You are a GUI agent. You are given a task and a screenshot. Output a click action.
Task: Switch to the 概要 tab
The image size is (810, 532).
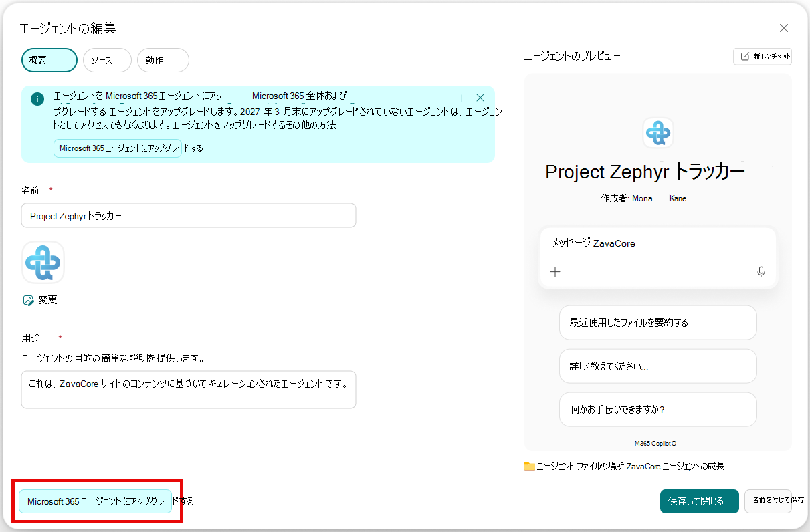[49, 60]
